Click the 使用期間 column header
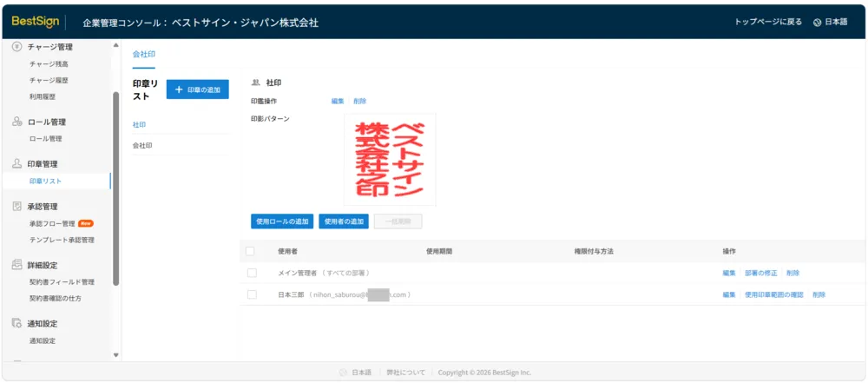The image size is (868, 383). [439, 251]
